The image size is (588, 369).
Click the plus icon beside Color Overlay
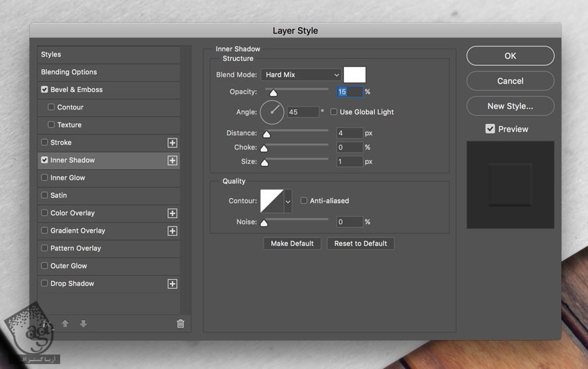tap(172, 213)
